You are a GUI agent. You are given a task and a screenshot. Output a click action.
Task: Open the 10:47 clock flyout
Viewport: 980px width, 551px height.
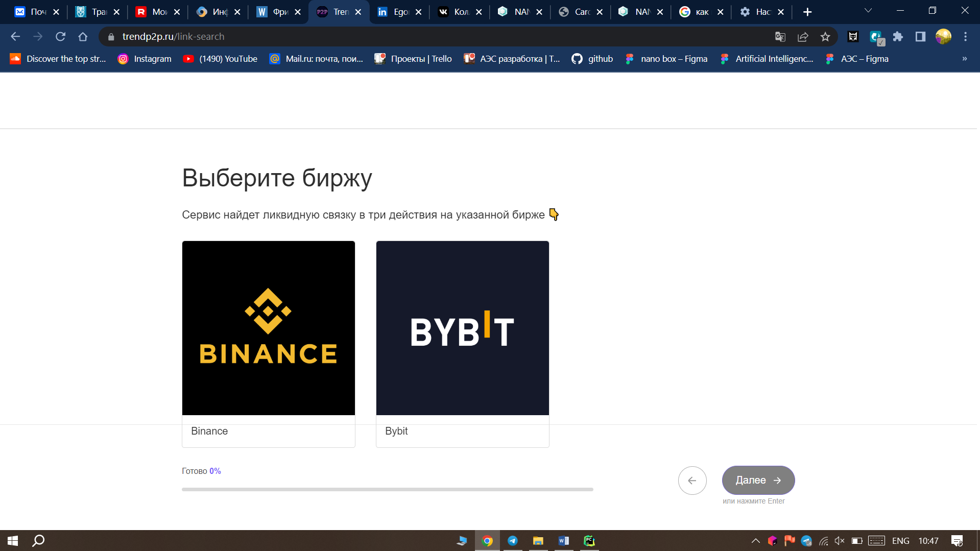click(928, 541)
